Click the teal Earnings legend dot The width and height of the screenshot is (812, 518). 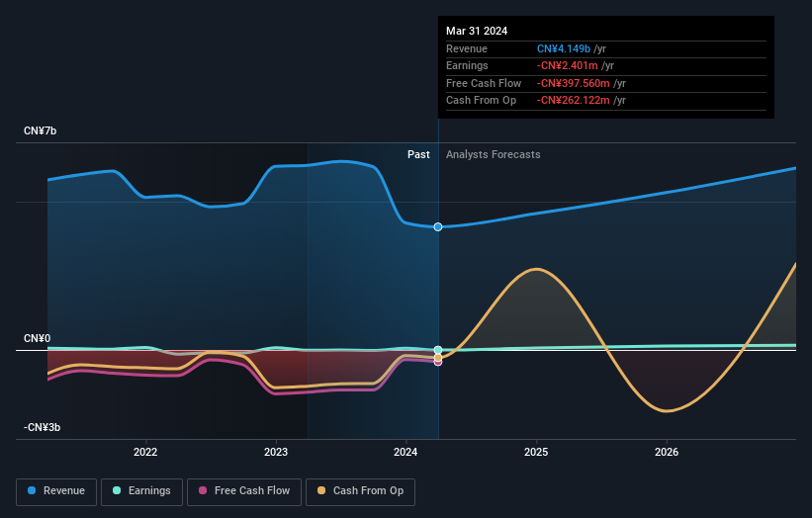point(117,490)
